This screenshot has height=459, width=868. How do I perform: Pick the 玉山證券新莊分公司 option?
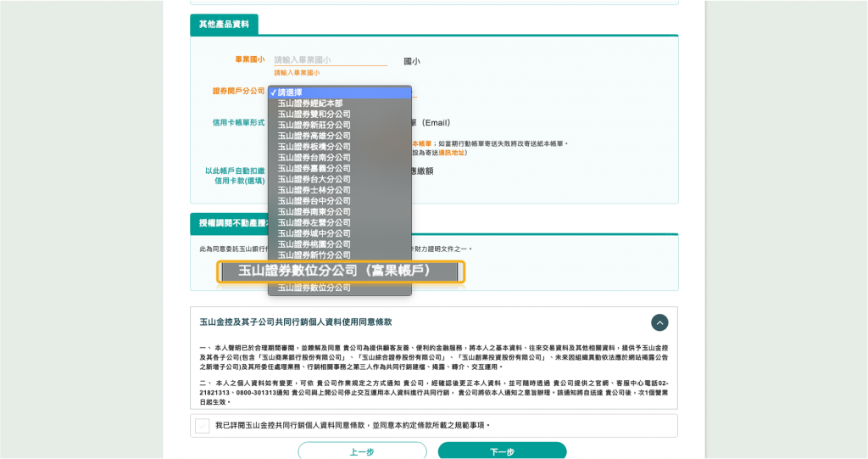click(x=340, y=126)
